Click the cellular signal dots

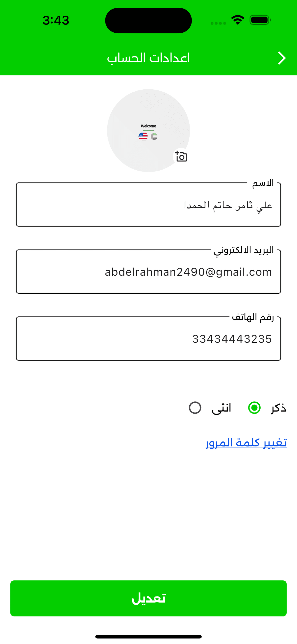point(218,23)
